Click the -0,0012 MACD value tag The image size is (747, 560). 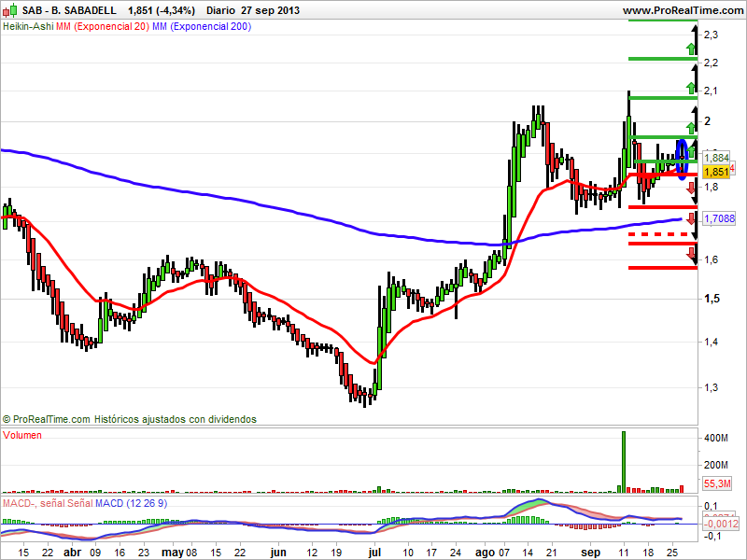[722, 524]
